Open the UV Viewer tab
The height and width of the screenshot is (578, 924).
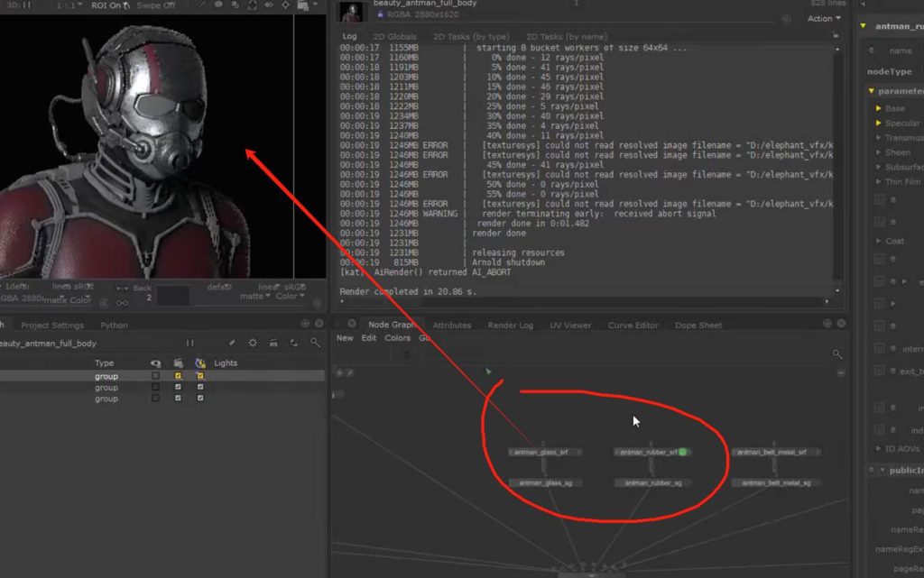570,326
